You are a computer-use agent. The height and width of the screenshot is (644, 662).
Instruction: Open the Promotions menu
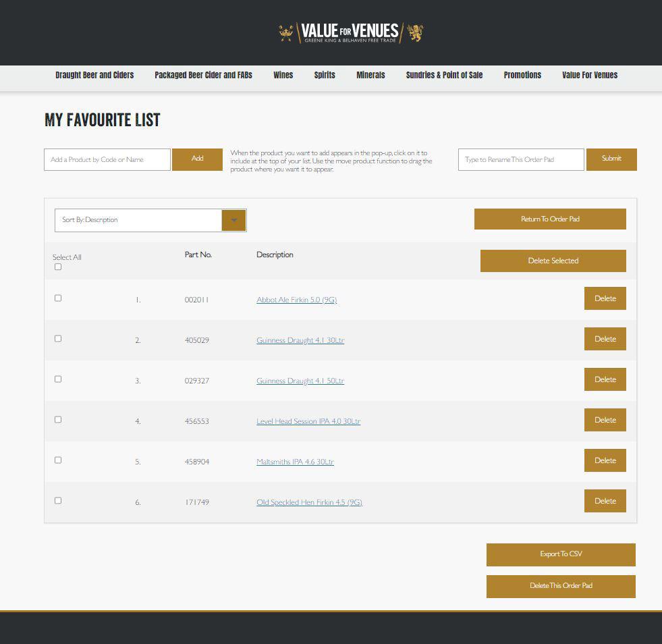522,75
